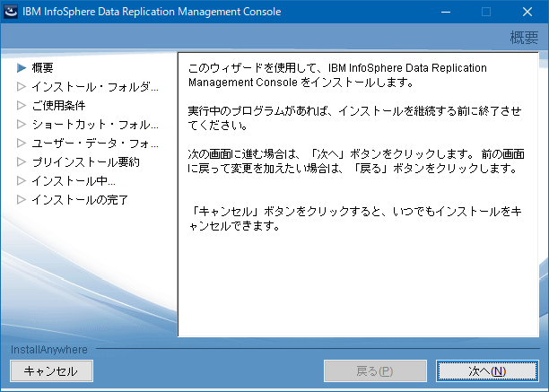Image resolution: width=549 pixels, height=392 pixels.
Task: Click the arrow icon next to ご使用条件
Action: tap(22, 105)
